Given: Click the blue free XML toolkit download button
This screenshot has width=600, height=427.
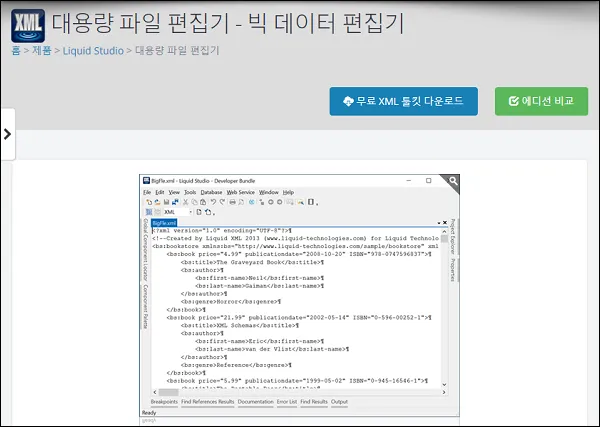Looking at the screenshot, I should click(x=404, y=101).
